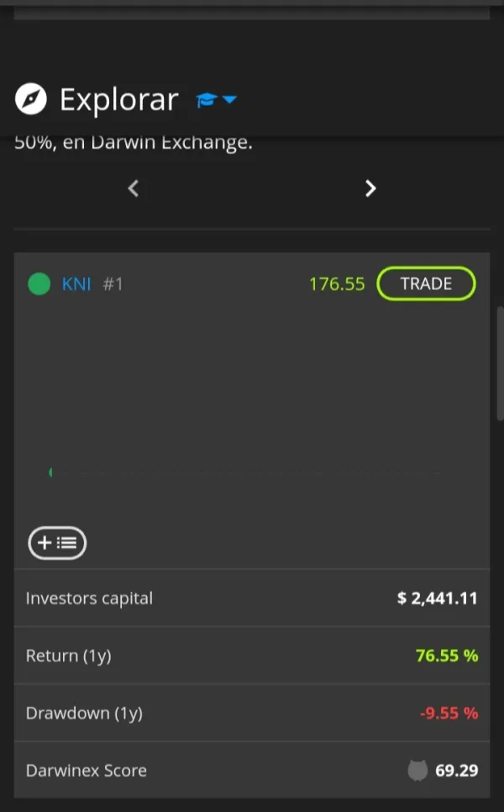This screenshot has width=504, height=812.
Task: Click the Darwinex Score badge icon
Action: 417,770
